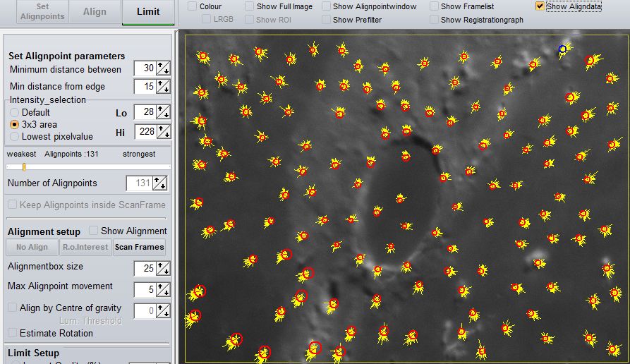Viewport: 630px width, 364px height.
Task: Toggle the LRGB checkbox
Action: point(207,19)
